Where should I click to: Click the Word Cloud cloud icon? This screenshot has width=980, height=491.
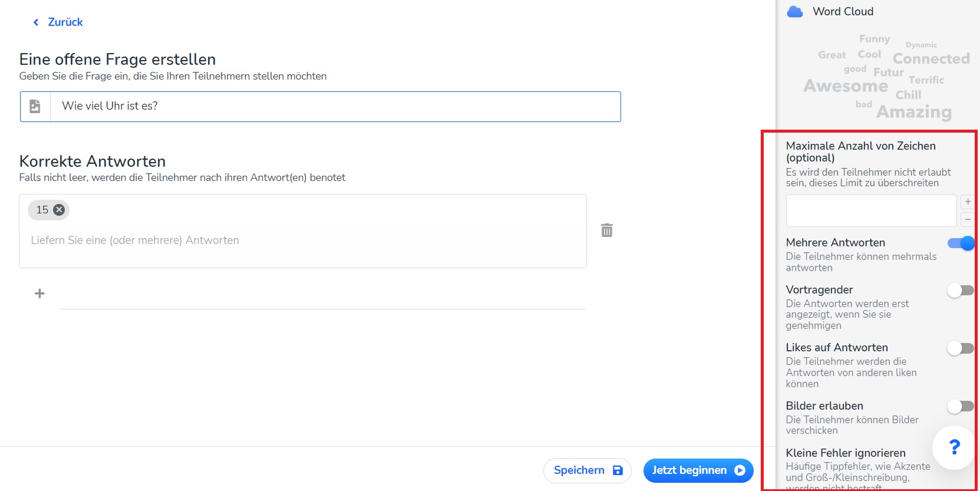795,12
